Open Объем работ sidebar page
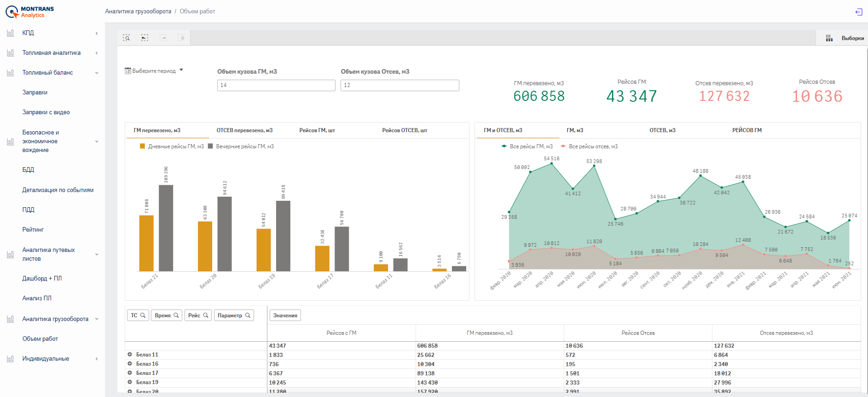 click(x=40, y=339)
